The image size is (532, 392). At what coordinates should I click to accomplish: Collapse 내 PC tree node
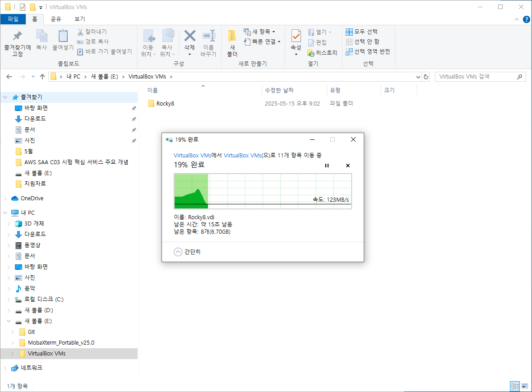[5, 212]
